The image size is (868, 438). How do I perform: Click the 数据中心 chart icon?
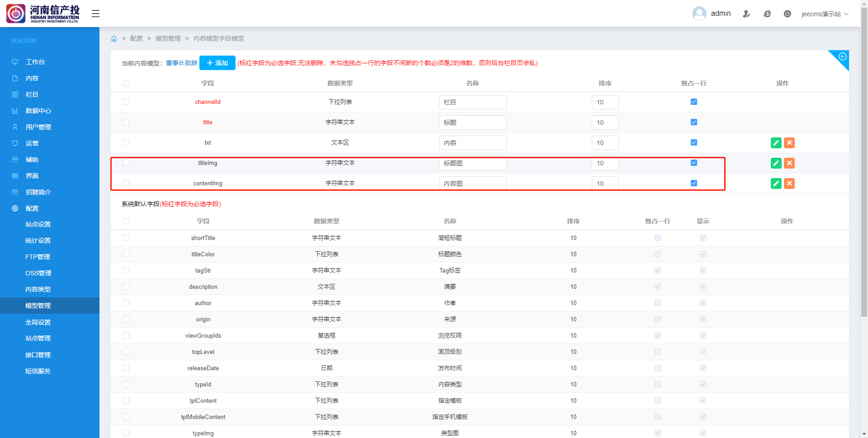[x=15, y=111]
